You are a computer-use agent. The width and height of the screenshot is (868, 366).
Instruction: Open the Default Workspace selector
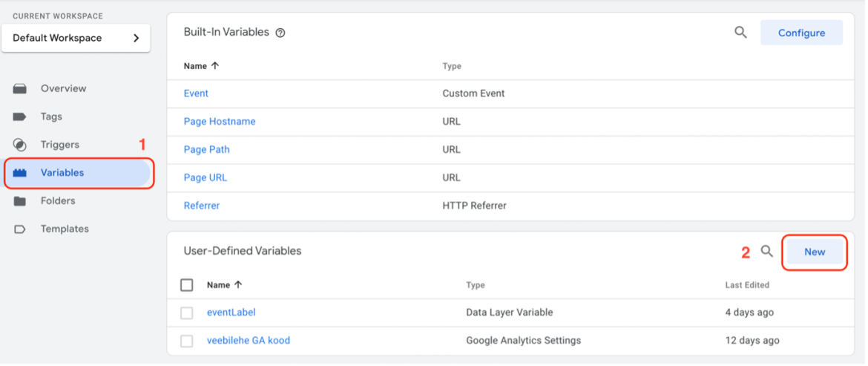76,38
